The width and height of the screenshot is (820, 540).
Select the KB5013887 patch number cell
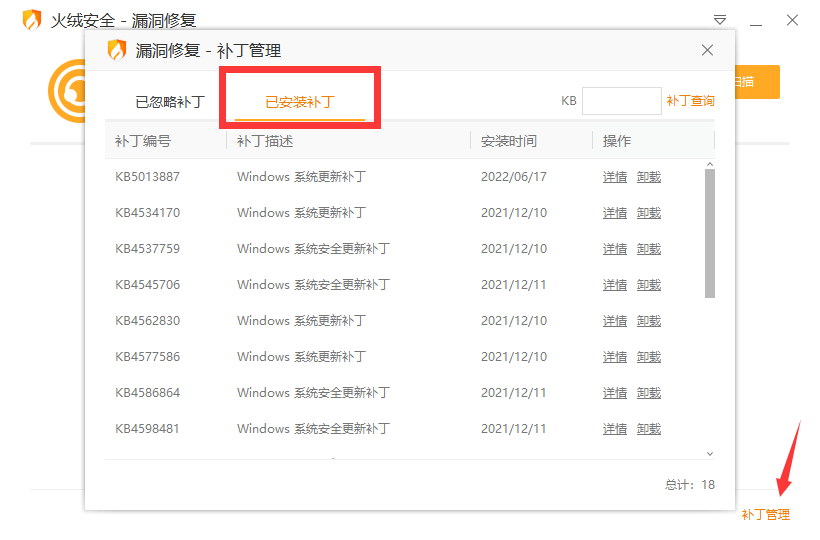point(147,177)
